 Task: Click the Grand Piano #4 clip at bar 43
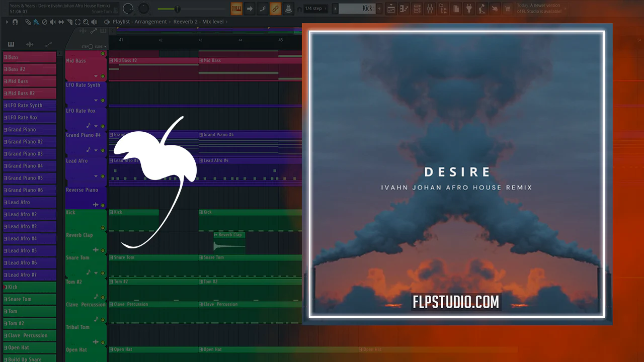point(250,143)
